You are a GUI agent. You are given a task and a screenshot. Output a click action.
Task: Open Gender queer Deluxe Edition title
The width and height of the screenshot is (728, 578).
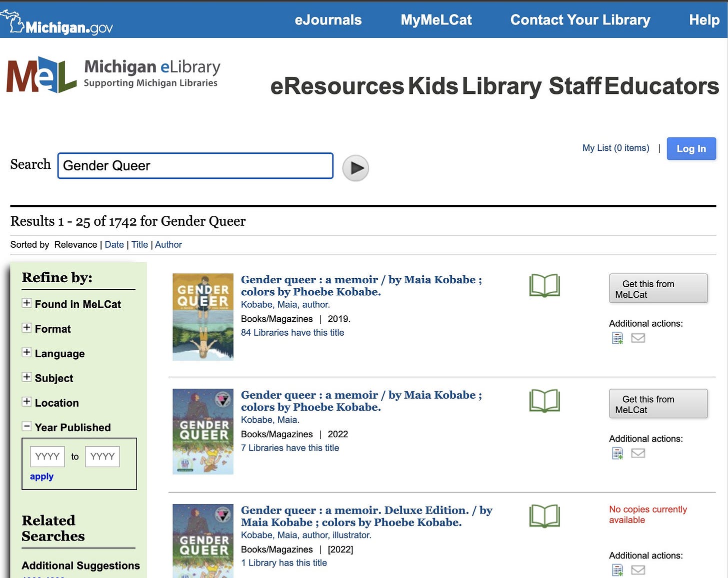click(366, 517)
